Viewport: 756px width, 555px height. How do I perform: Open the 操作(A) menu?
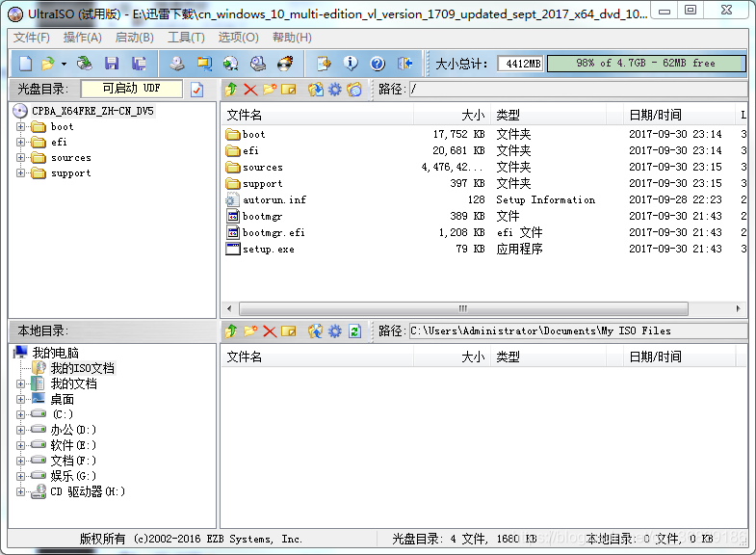click(83, 38)
